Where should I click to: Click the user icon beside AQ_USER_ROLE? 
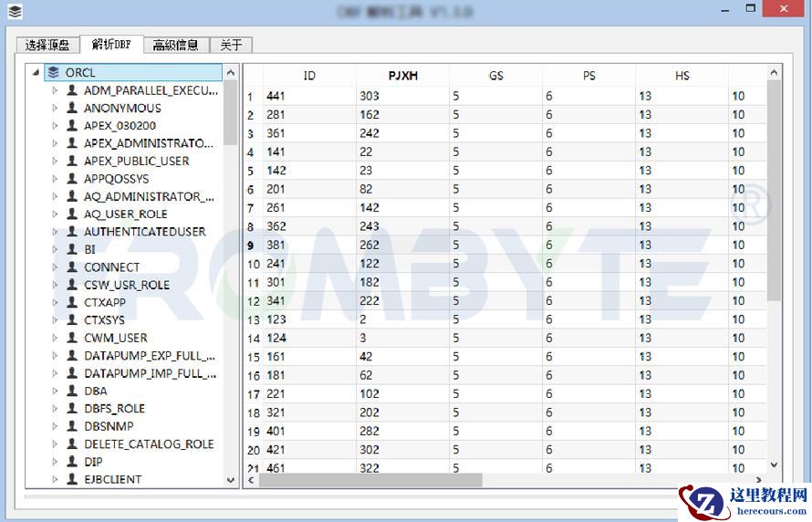coord(72,214)
